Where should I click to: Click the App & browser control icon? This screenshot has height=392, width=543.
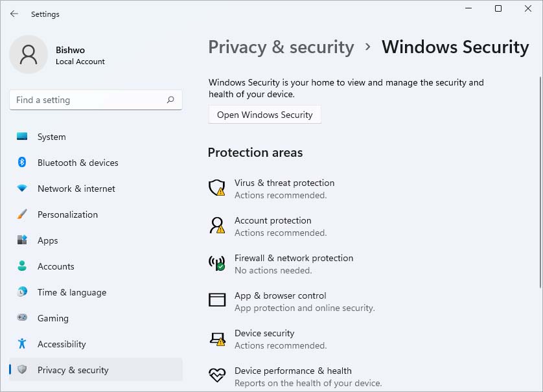point(216,300)
